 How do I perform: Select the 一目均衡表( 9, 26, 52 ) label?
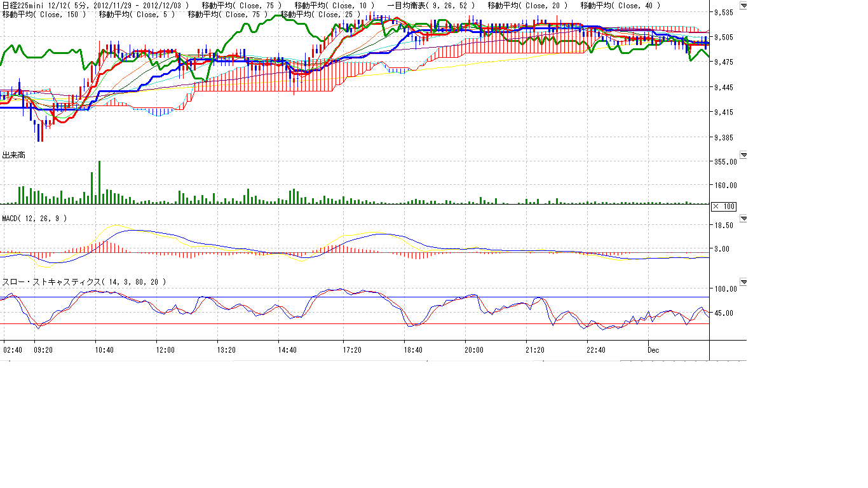431,6
